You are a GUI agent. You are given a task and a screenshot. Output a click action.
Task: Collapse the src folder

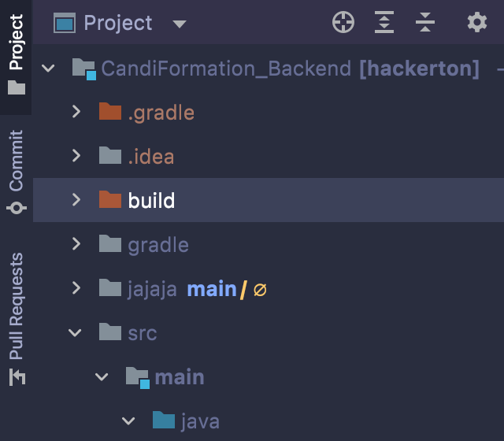pos(75,332)
